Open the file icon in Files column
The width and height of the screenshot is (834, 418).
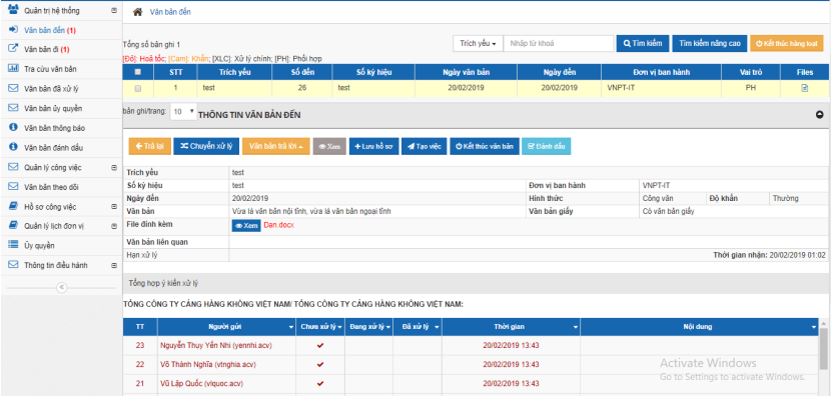point(804,88)
